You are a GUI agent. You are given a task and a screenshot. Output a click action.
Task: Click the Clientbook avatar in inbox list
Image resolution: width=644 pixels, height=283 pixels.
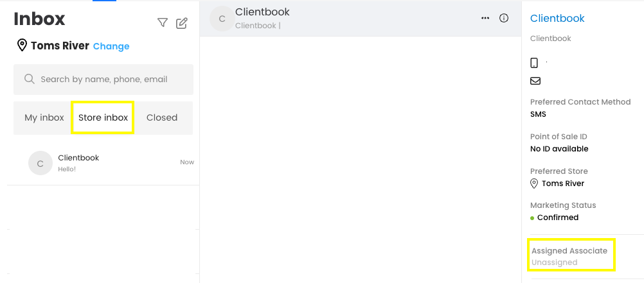tap(40, 164)
